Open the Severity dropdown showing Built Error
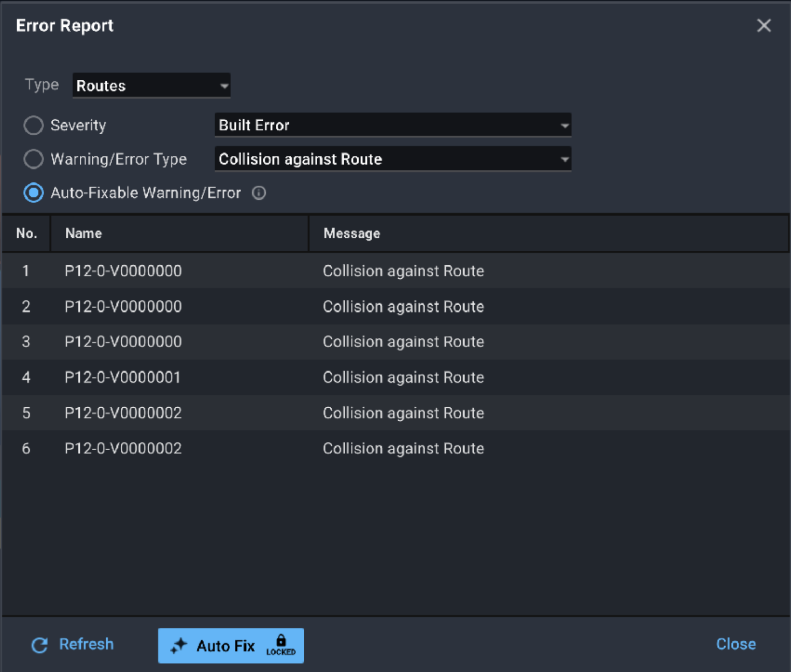The width and height of the screenshot is (791, 672). pyautogui.click(x=393, y=125)
